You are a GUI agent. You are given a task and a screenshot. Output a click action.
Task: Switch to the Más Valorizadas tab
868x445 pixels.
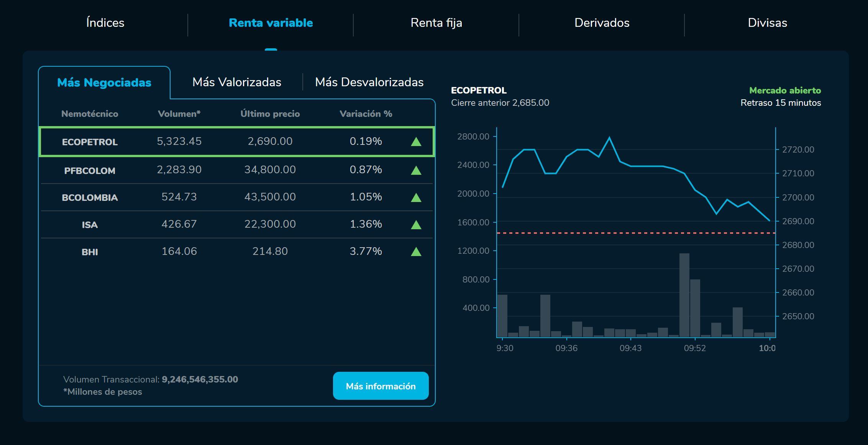pyautogui.click(x=237, y=82)
